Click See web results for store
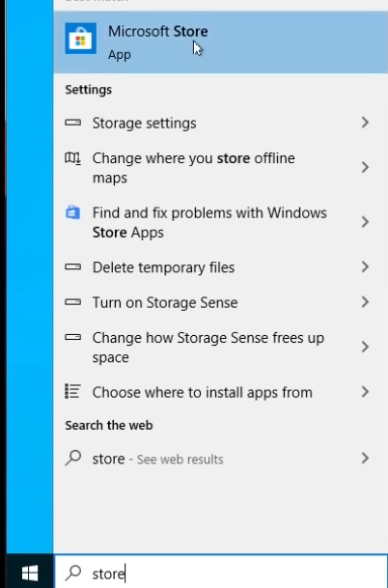 (180, 460)
